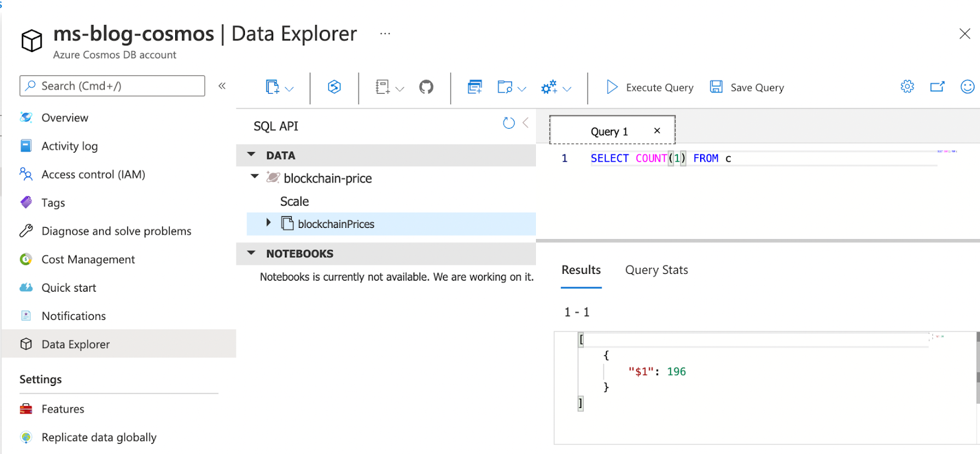
Task: Click inside the SELECT COUNT(1) query editor
Action: coord(661,158)
